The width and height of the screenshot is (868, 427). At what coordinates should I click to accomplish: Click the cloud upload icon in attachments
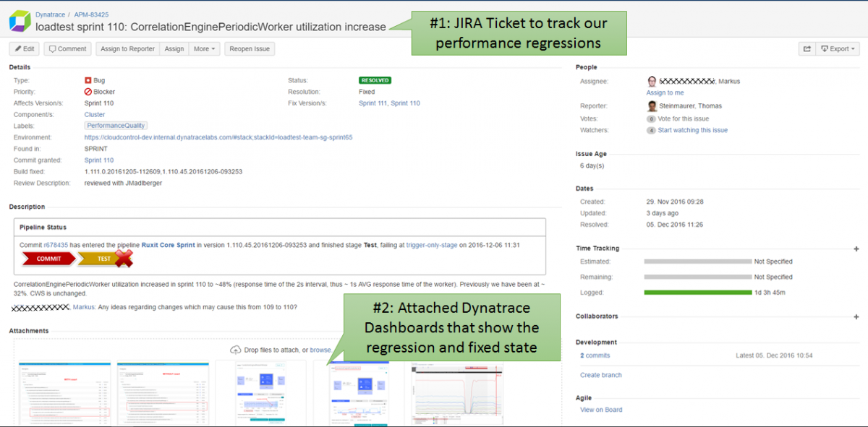pos(235,350)
